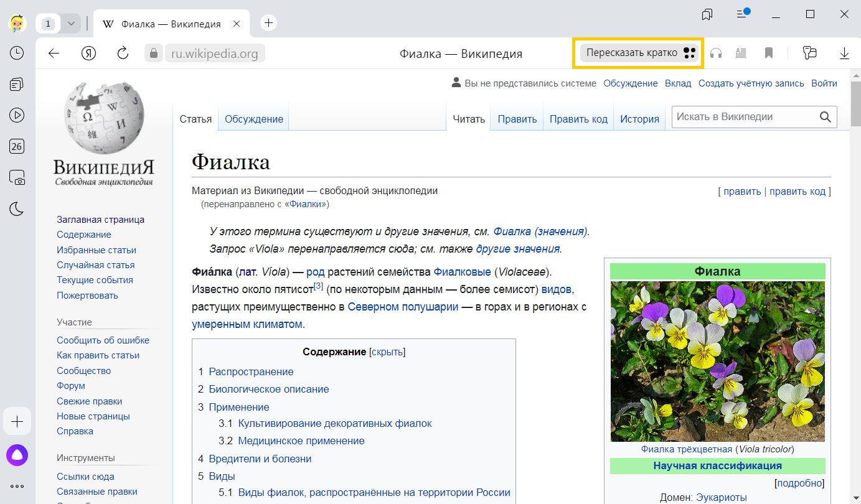Click the Wikipedia globe logo
This screenshot has height=504, width=861.
tap(103, 118)
